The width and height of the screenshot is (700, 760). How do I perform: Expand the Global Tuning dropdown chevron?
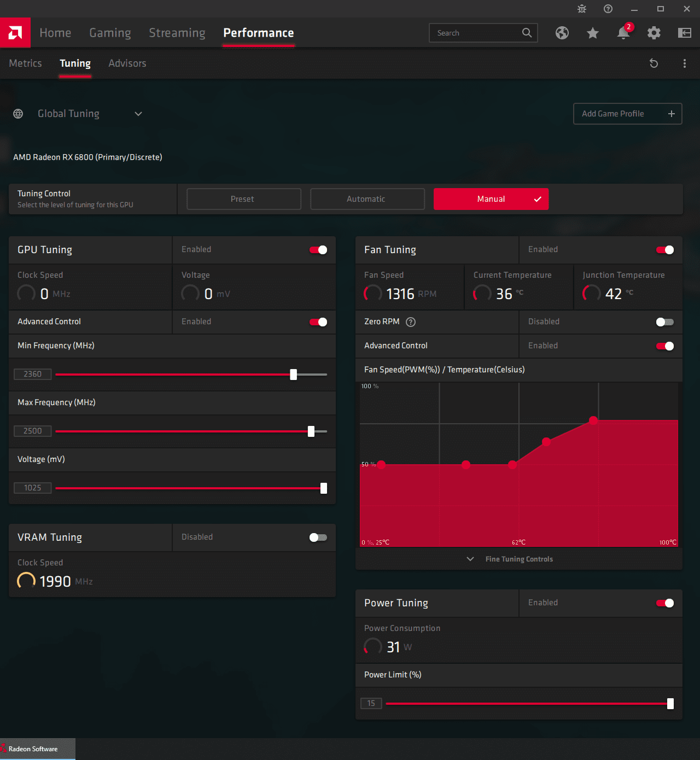[138, 114]
